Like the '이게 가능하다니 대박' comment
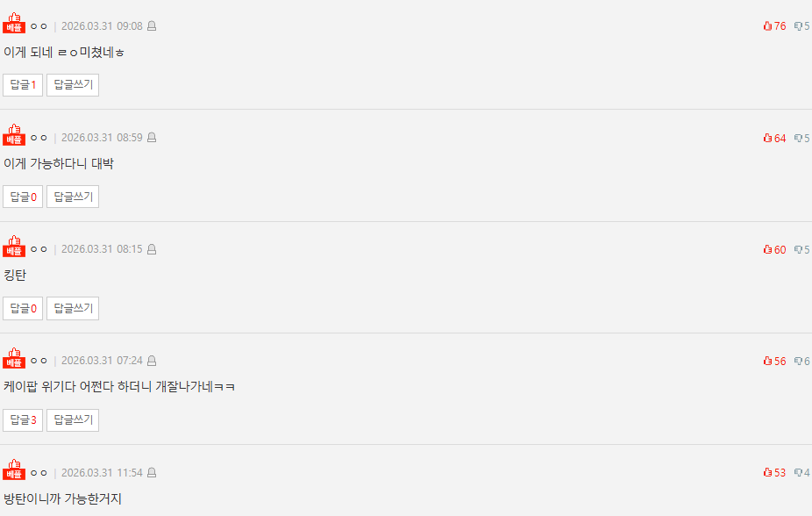The image size is (812, 516). 774,138
